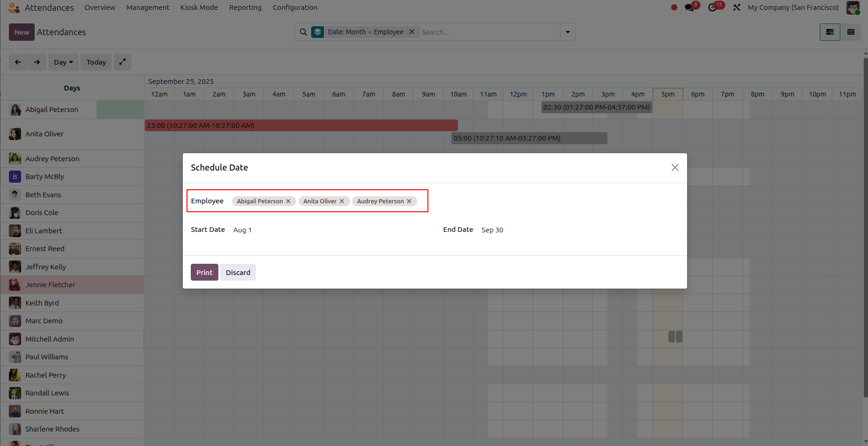Click the 05:00 attendance bar for Anita Oliver
This screenshot has height=446, width=868.
coord(529,138)
